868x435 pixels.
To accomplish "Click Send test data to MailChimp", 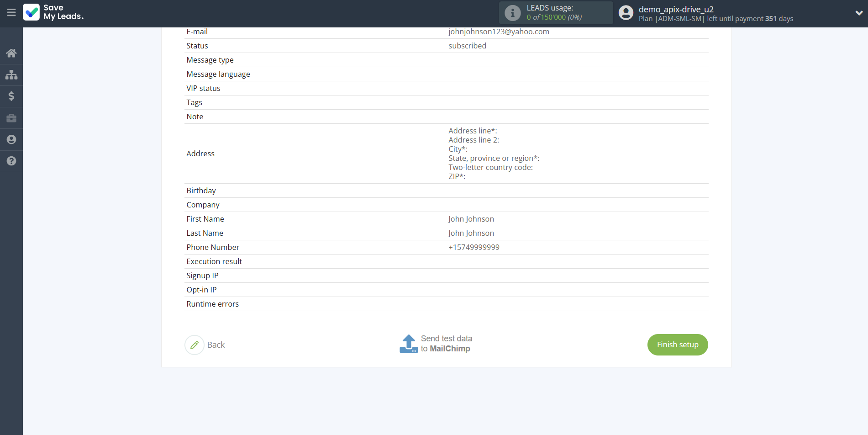I will [x=446, y=344].
